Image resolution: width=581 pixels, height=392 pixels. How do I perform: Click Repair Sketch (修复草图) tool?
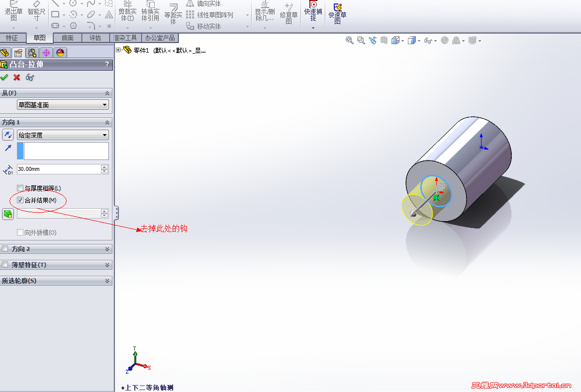[x=289, y=13]
